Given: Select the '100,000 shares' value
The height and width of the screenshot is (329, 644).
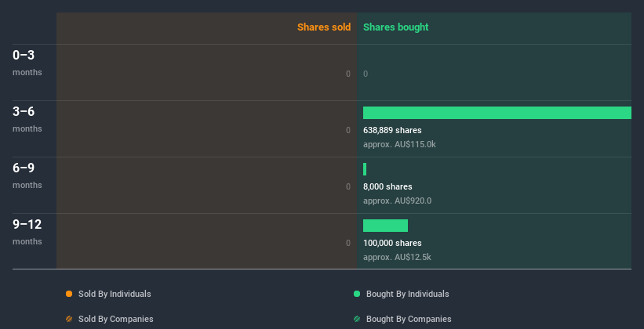Looking at the screenshot, I should (392, 244).
